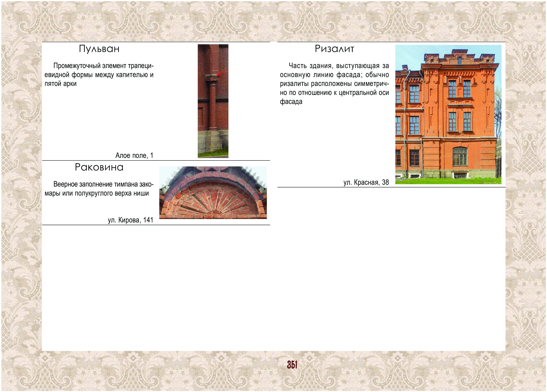Screen dimensions: 547x392
Task: Click the ул. Кирова, 141 caption
Action: (x=130, y=220)
